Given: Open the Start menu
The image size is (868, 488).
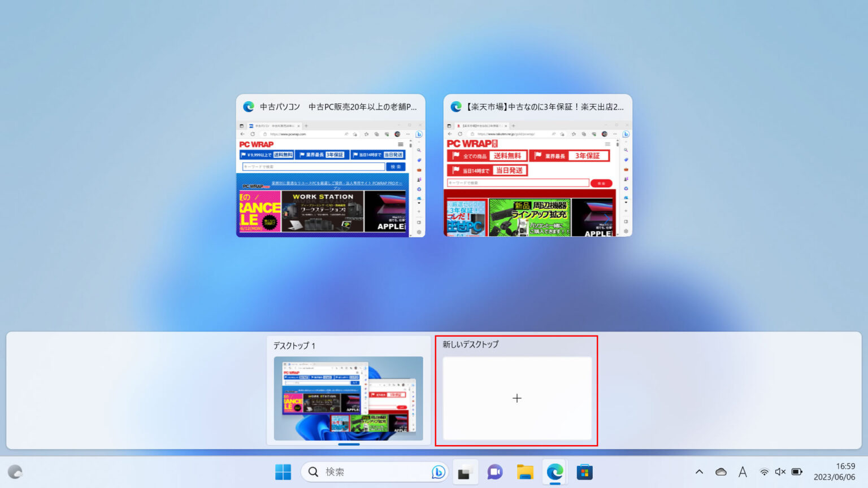Looking at the screenshot, I should click(283, 472).
